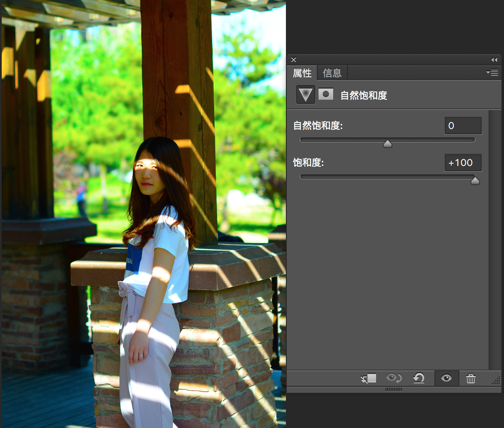Image resolution: width=504 pixels, height=428 pixels.
Task: Switch to the 信息 tab
Action: (332, 73)
